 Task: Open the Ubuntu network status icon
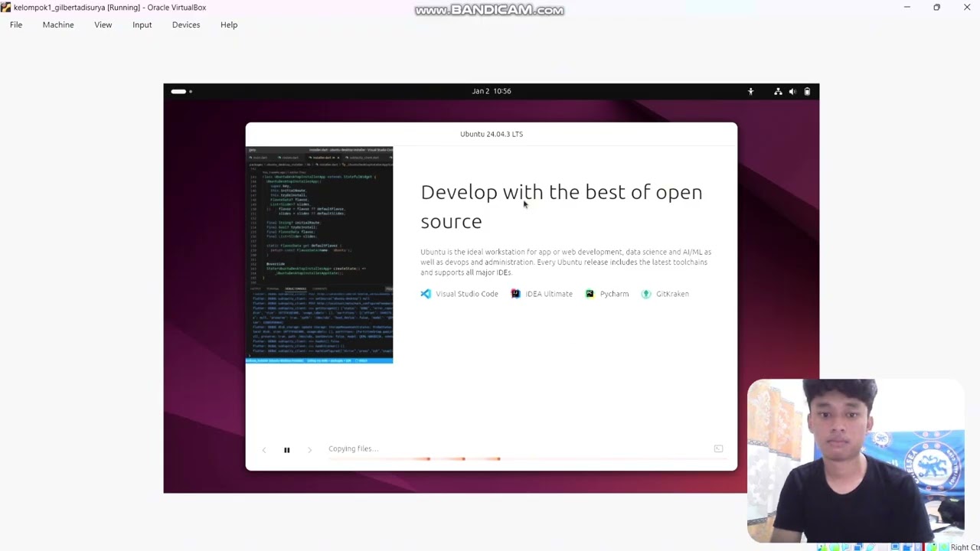click(x=778, y=91)
